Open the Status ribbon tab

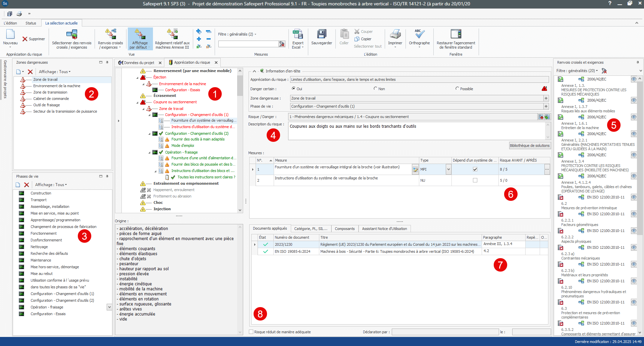31,23
